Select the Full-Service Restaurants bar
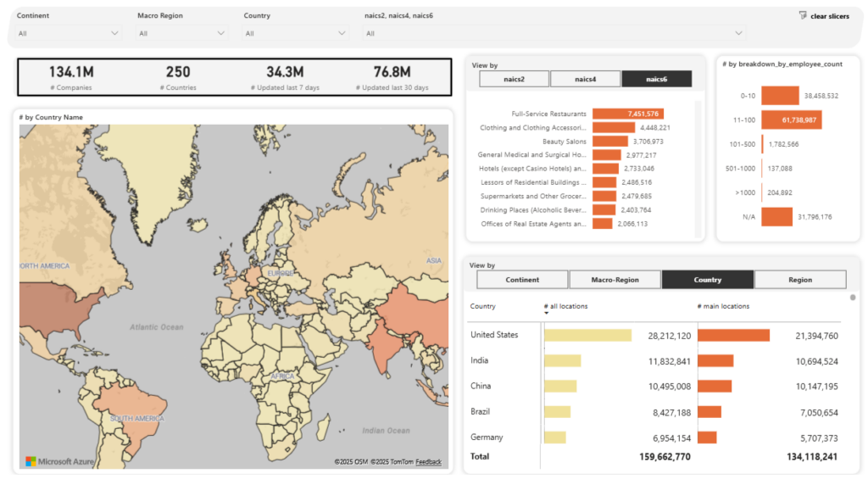 tap(627, 114)
